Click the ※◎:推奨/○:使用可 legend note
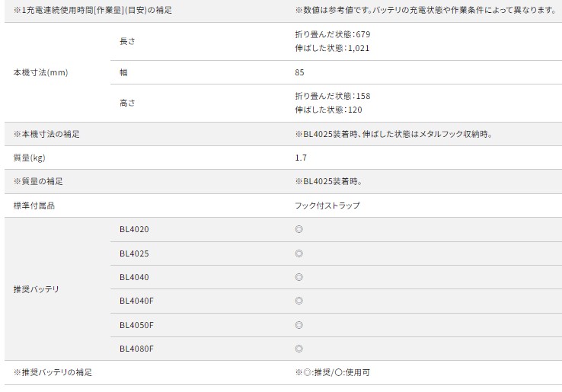This screenshot has width=562, height=392. [x=332, y=373]
